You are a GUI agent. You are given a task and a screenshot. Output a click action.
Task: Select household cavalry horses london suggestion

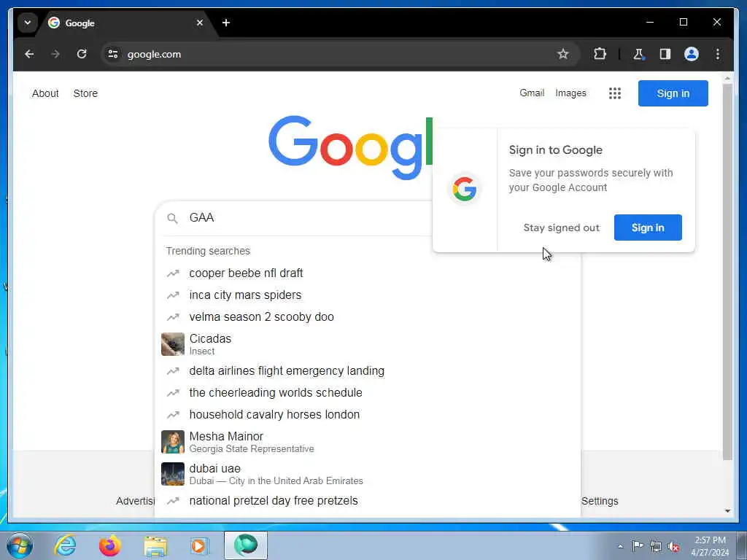click(368, 415)
